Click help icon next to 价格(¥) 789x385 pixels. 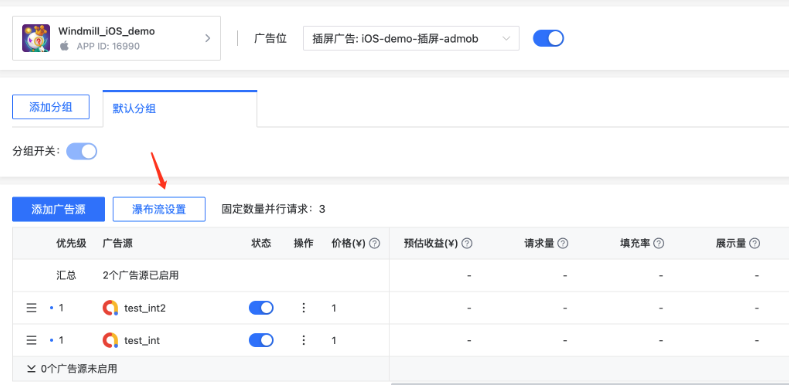[x=374, y=244]
